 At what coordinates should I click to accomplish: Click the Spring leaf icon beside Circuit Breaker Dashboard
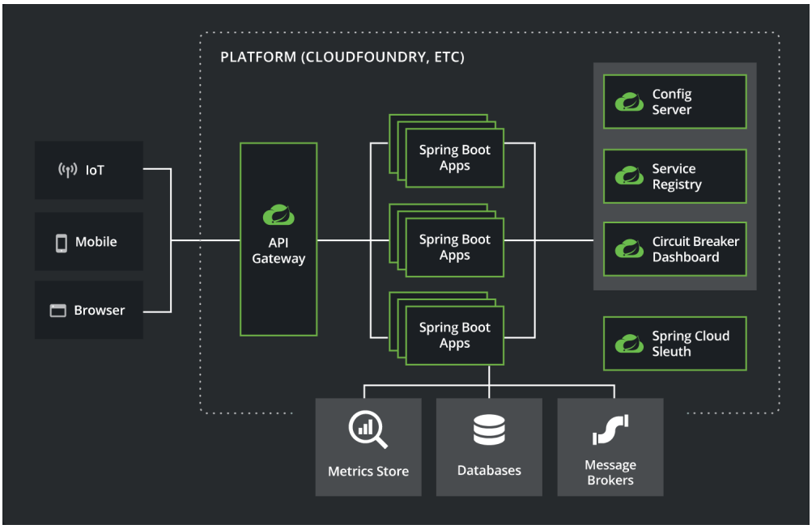(629, 248)
